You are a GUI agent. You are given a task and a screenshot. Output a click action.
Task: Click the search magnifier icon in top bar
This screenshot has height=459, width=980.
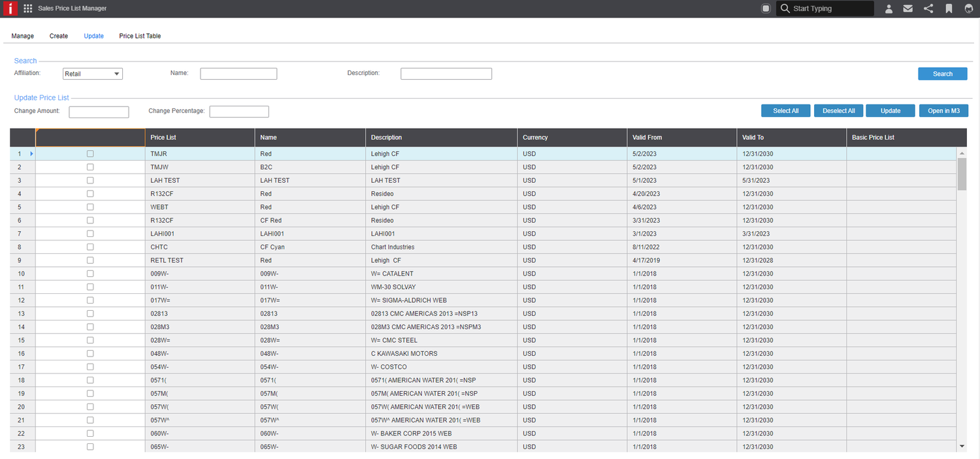coord(785,8)
